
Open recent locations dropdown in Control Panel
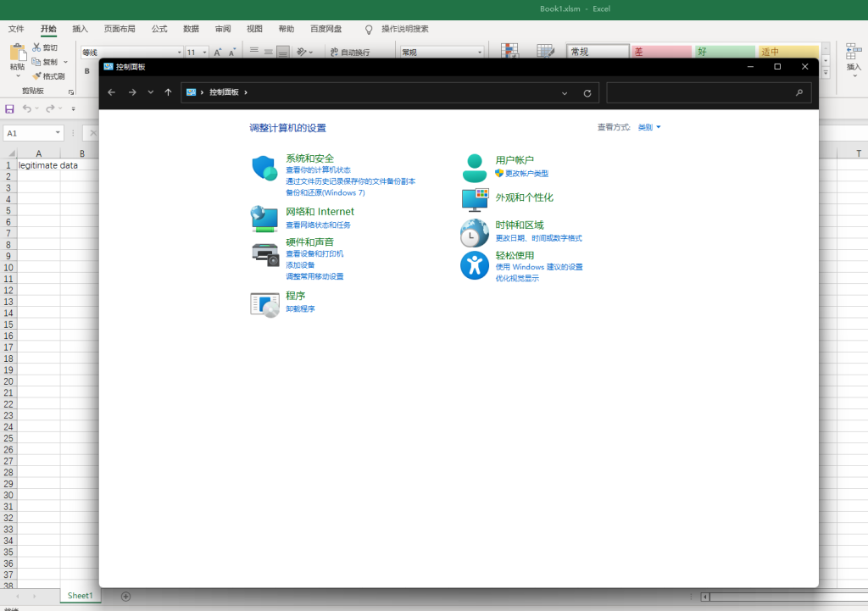[151, 92]
